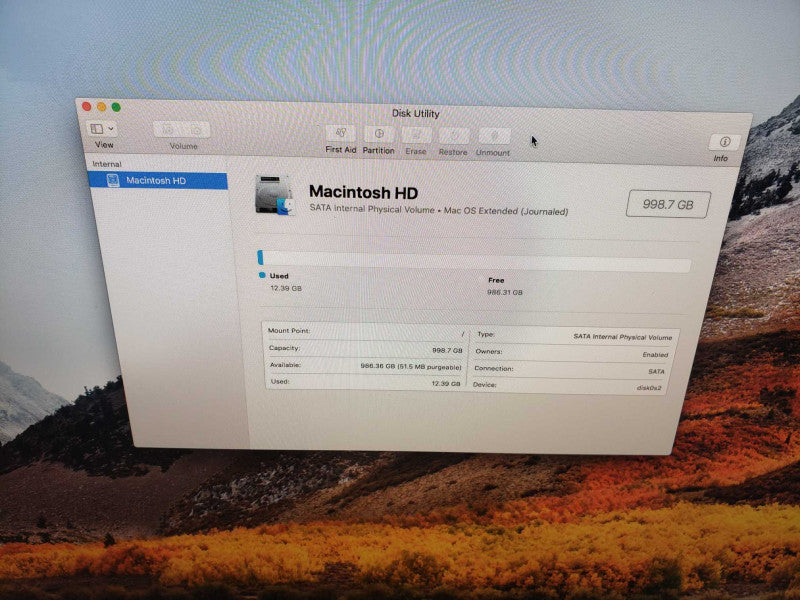This screenshot has width=800, height=600.
Task: Open the View sidebar layout dropdown
Action: tap(103, 129)
